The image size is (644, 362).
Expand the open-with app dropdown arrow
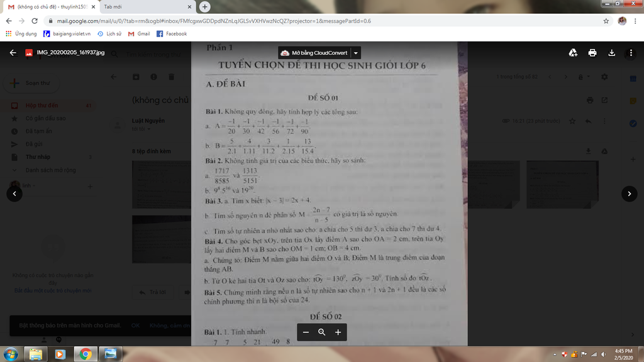[356, 53]
